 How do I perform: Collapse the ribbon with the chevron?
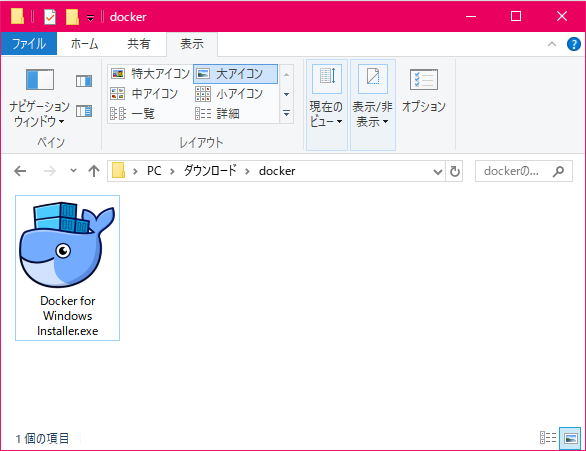(x=552, y=44)
